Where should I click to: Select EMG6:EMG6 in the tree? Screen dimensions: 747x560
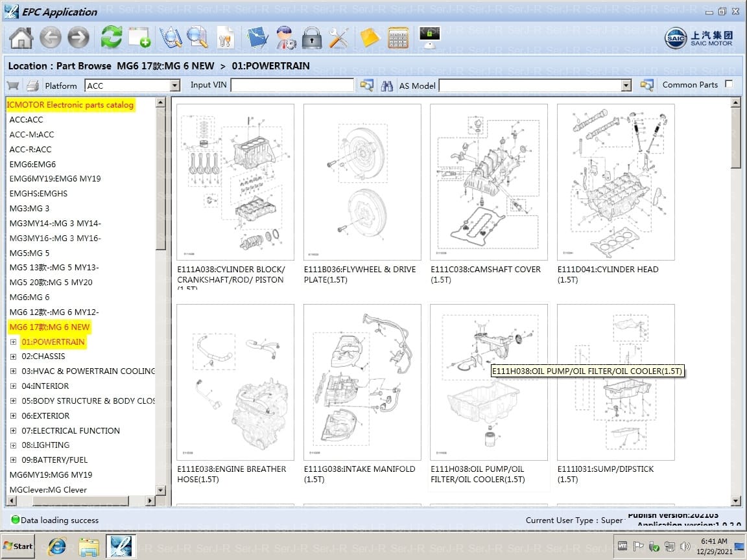pos(32,164)
